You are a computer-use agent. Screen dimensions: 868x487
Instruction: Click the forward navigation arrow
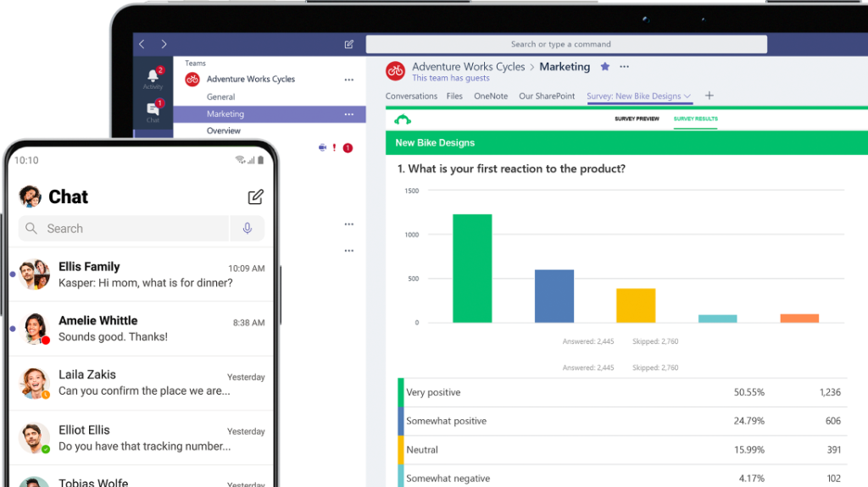click(164, 44)
